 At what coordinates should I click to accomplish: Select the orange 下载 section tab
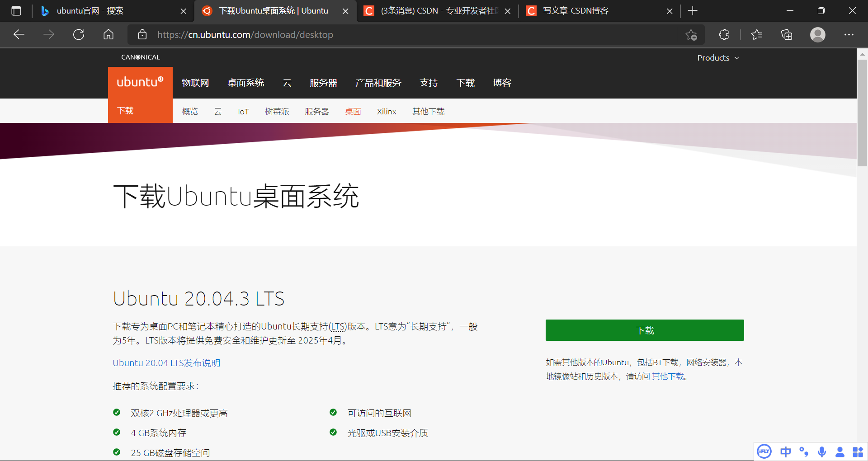(140, 111)
